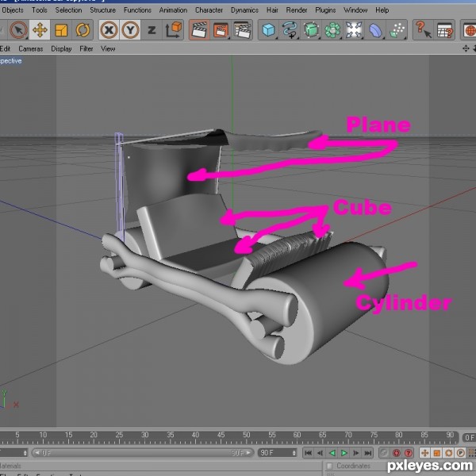The image size is (476, 476).
Task: Step to next frame
Action: [355, 453]
